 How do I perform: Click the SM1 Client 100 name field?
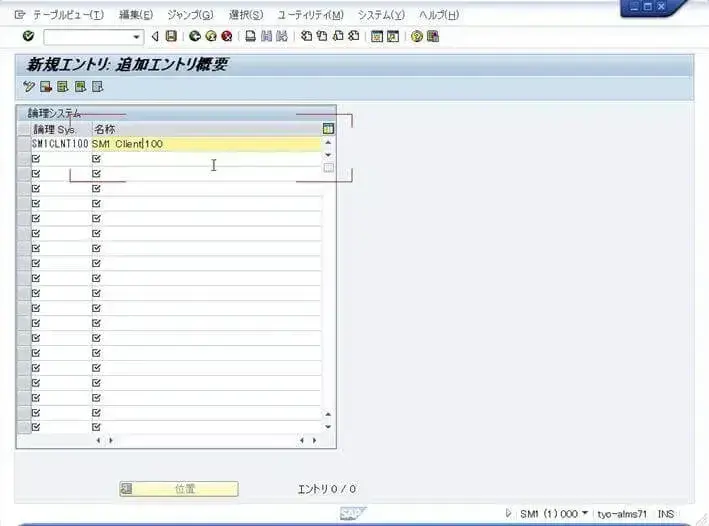tap(207, 144)
